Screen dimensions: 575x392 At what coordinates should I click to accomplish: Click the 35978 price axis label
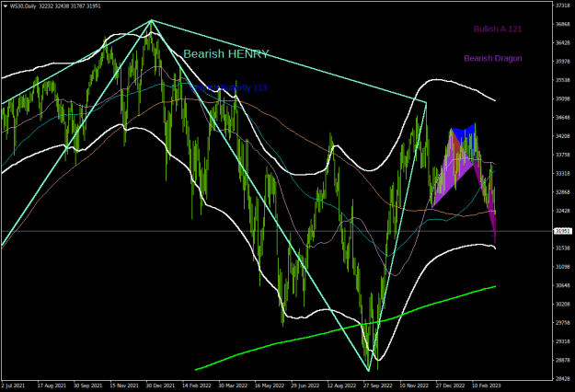click(562, 62)
